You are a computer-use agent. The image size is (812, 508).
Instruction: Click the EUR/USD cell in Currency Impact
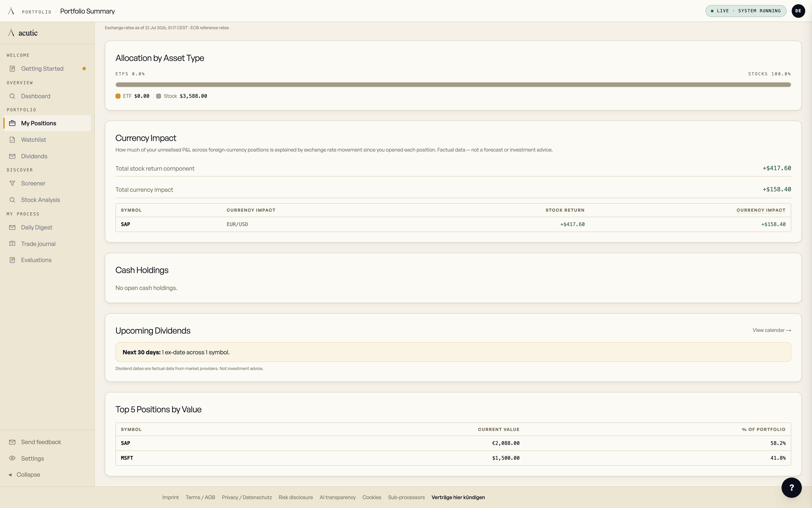pos(237,224)
